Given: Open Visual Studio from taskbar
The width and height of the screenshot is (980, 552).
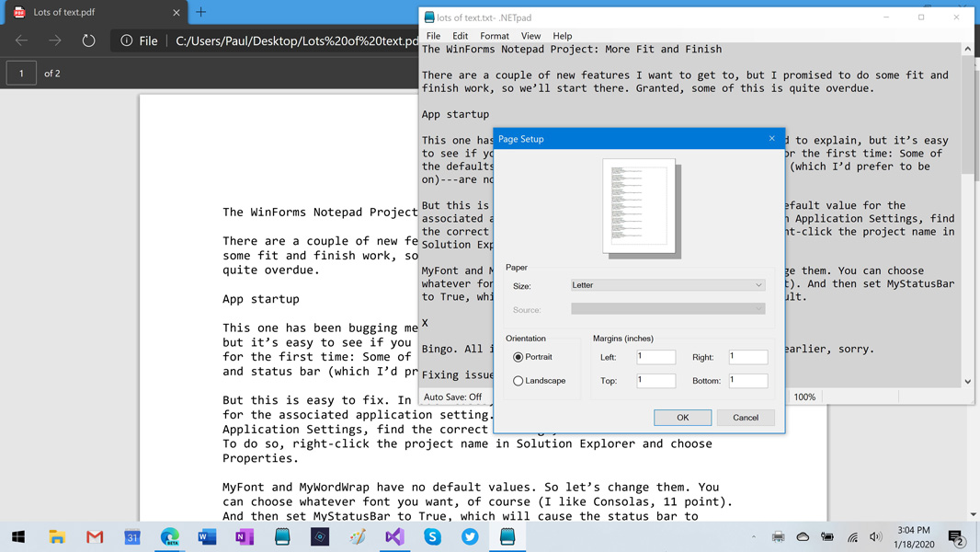Looking at the screenshot, I should (395, 537).
